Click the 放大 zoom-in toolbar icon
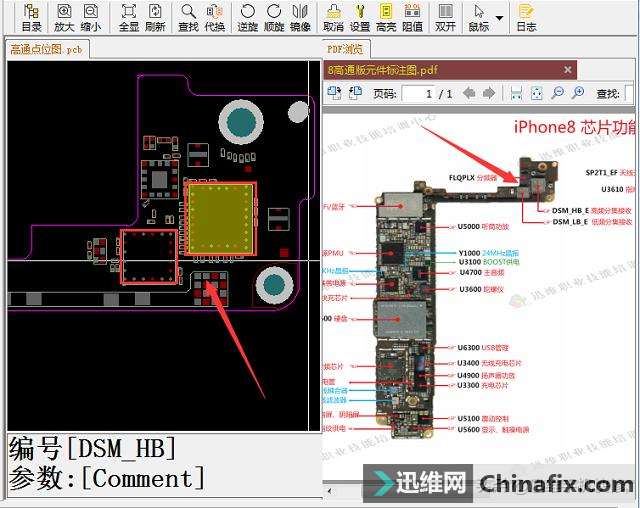This screenshot has height=508, width=640. coord(64,18)
